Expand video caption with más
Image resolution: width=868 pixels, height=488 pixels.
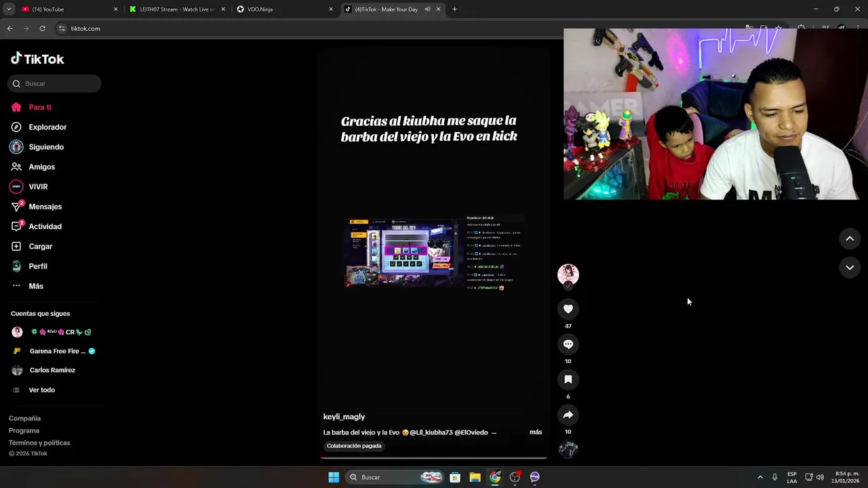point(536,432)
